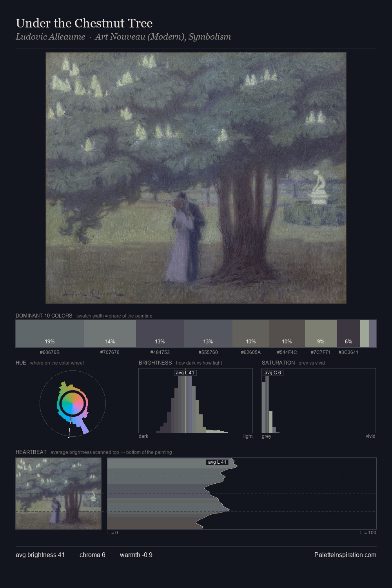Click the 'chroma 6' footer stat

pos(93,555)
